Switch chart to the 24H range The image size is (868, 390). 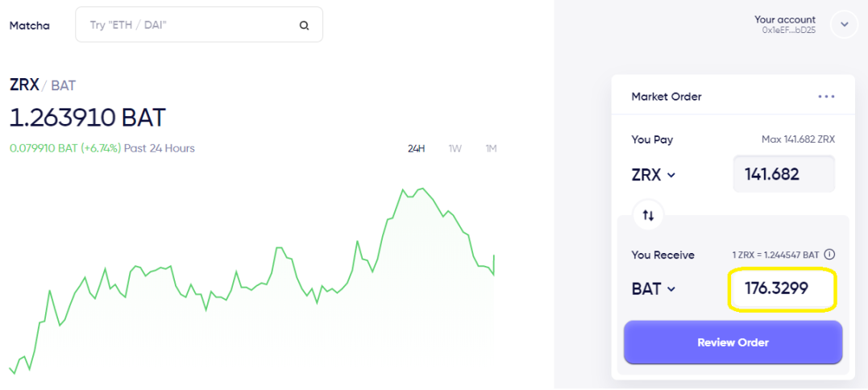point(416,148)
